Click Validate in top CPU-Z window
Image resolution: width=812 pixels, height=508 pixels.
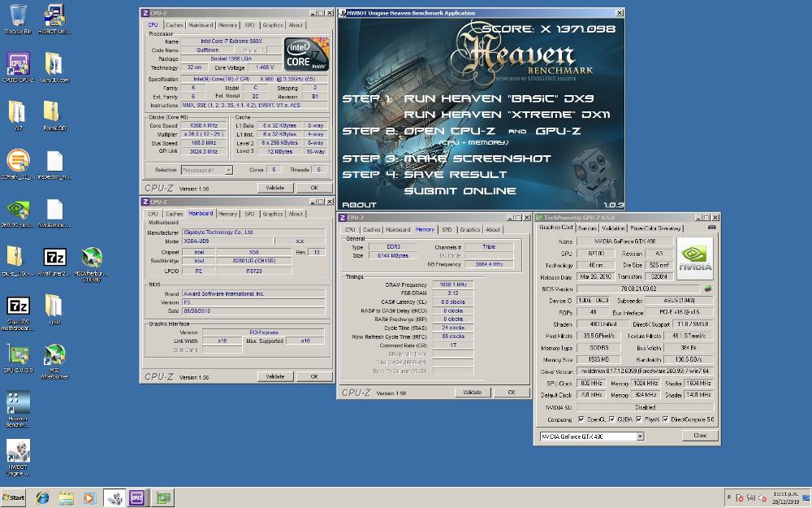tap(275, 188)
